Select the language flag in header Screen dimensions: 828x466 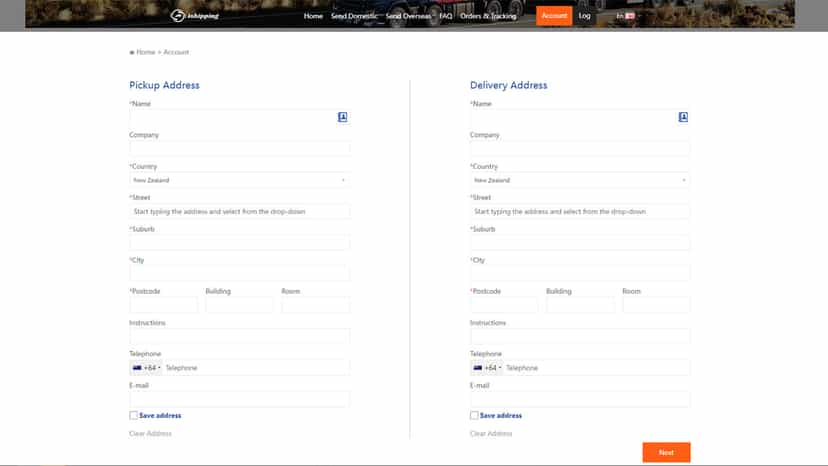tap(630, 16)
